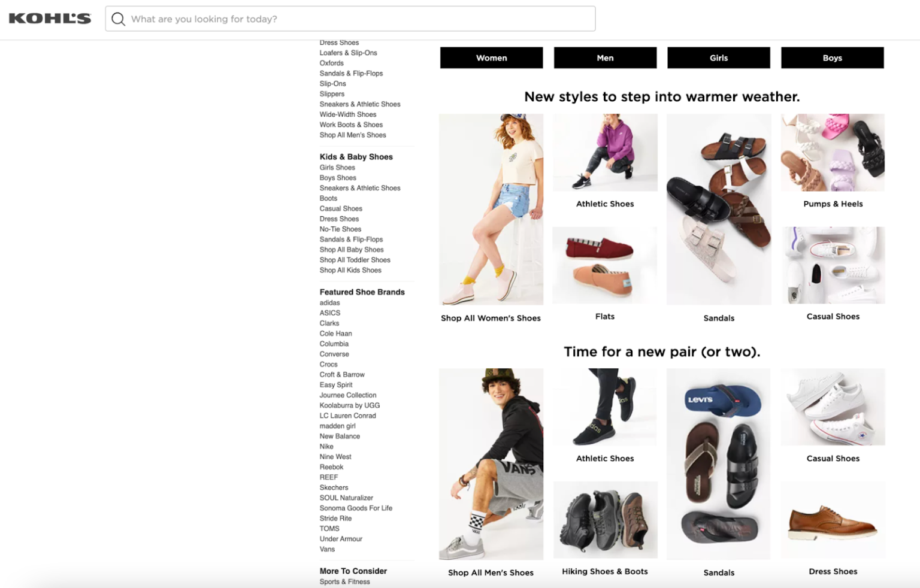Viewport: 920px width, 588px height.
Task: Select the Columbia brand link
Action: 334,344
